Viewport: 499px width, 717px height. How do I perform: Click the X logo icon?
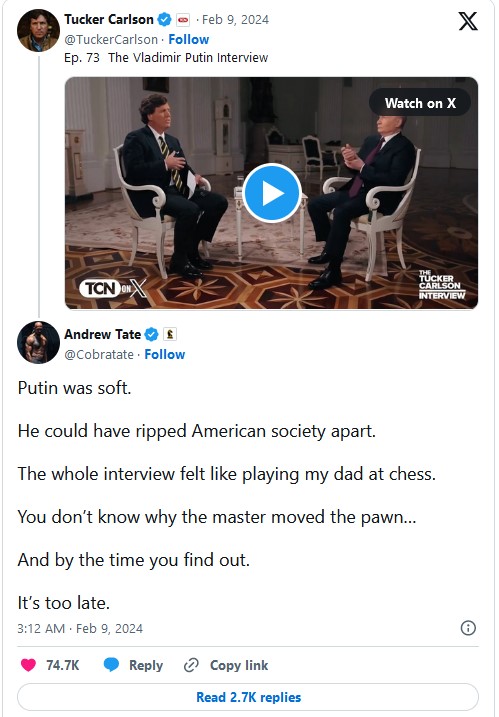click(468, 21)
